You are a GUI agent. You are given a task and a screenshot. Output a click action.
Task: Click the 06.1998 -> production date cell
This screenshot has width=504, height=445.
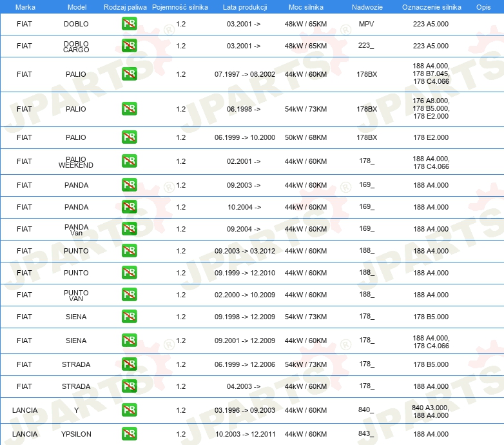244,109
